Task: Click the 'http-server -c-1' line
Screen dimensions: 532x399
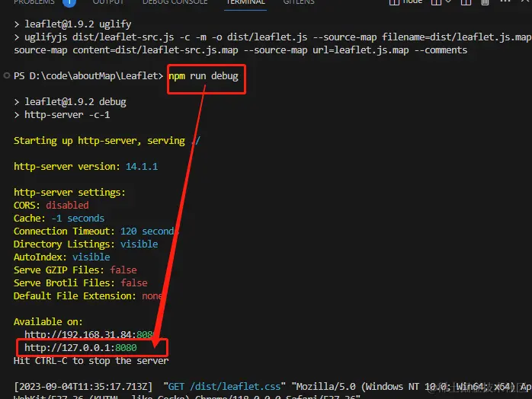Action: coord(67,115)
